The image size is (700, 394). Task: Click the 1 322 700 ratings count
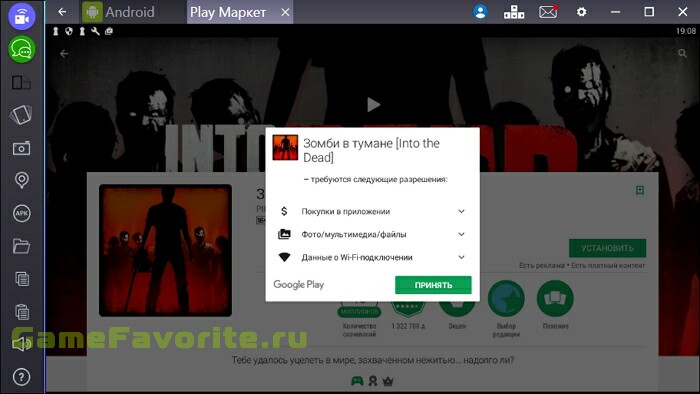408,326
